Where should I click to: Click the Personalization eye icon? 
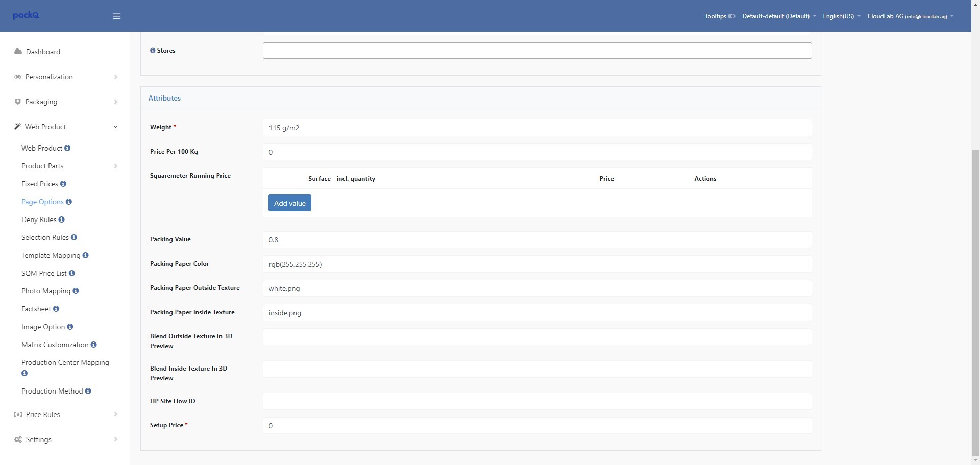tap(18, 77)
